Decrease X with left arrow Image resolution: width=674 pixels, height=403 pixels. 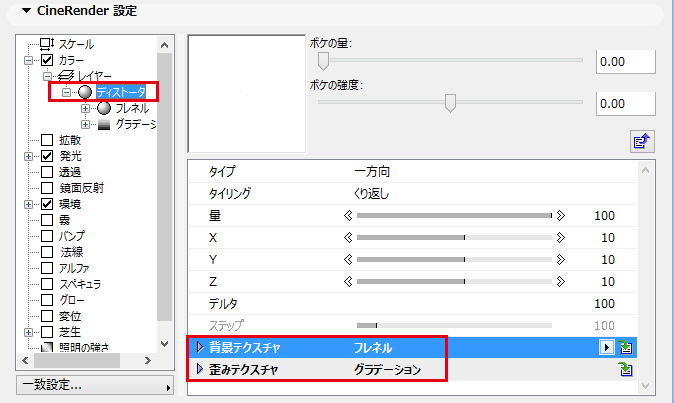(348, 238)
